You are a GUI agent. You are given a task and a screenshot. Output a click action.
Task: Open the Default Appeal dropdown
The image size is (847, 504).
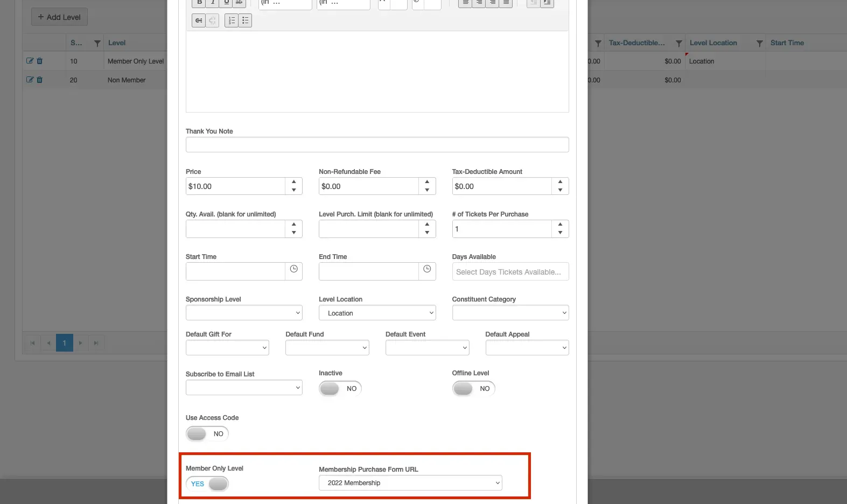(x=527, y=348)
